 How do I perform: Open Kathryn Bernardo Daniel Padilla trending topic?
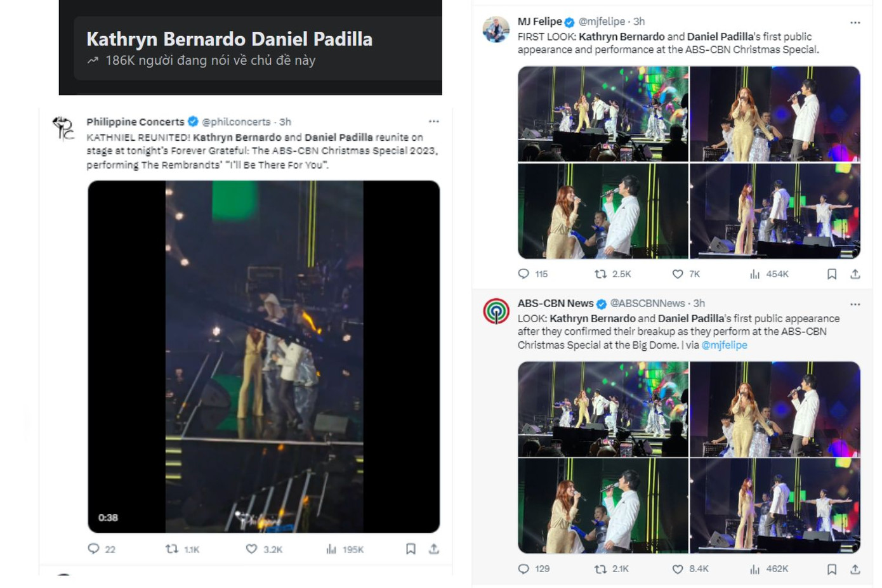229,39
